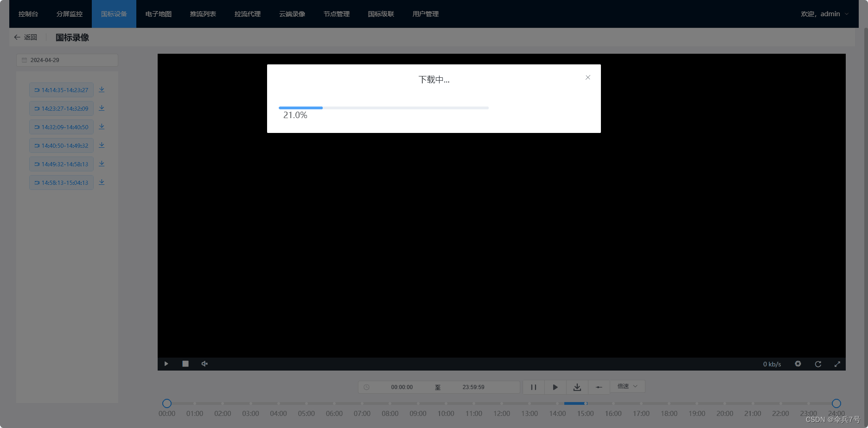The image size is (868, 428).
Task: Click the start time field 00:00:00
Action: coord(402,387)
